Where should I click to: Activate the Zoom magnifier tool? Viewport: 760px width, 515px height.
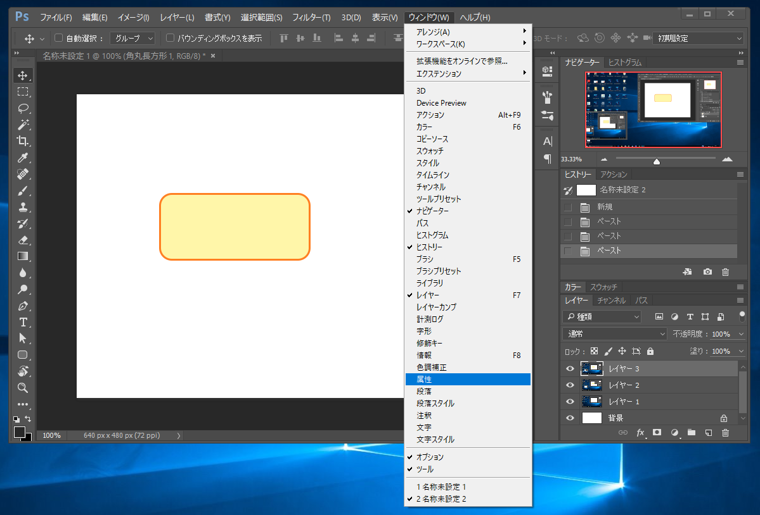(x=23, y=388)
